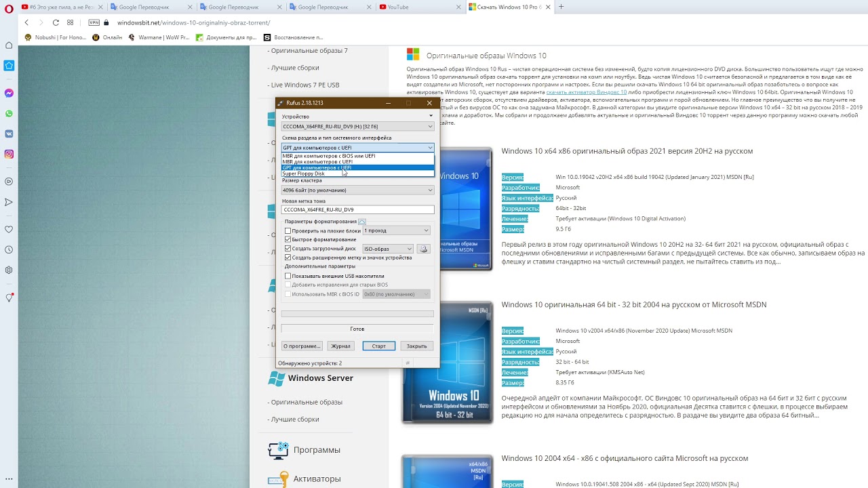
Task: Click the disc image select icon in Rufus
Action: coord(423,249)
